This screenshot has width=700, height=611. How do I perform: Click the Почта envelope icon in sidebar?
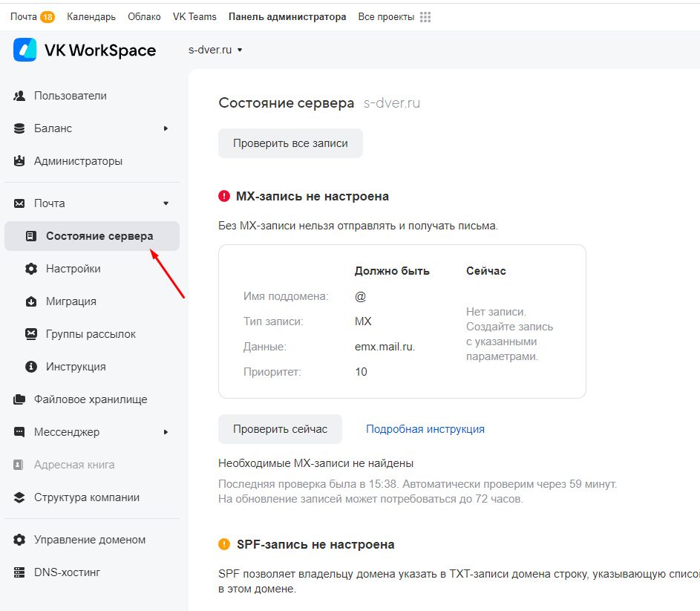(19, 203)
